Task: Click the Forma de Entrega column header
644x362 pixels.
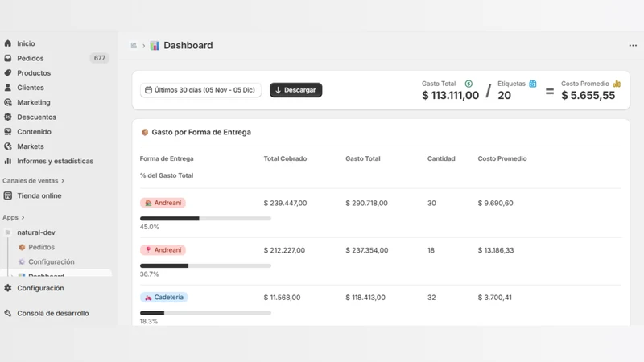Action: click(x=167, y=158)
